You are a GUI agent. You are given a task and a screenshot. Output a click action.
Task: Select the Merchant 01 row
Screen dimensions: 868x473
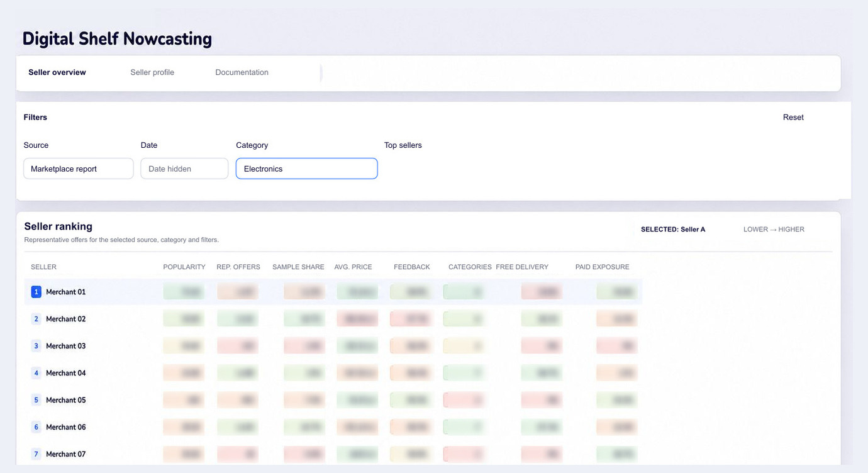333,292
